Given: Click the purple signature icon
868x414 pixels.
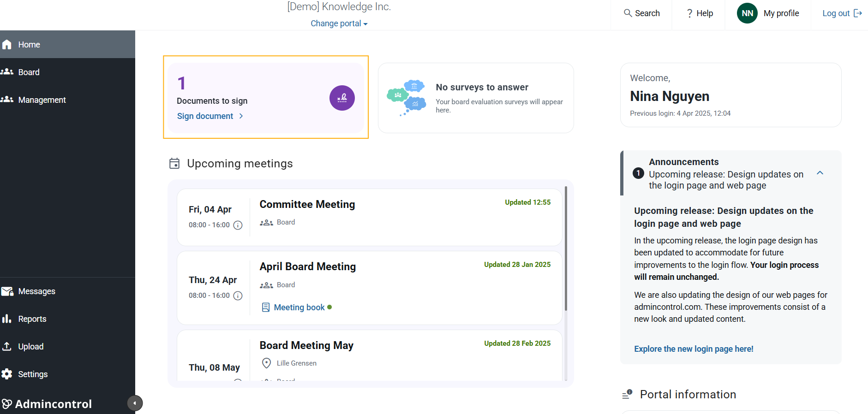Looking at the screenshot, I should (x=342, y=98).
